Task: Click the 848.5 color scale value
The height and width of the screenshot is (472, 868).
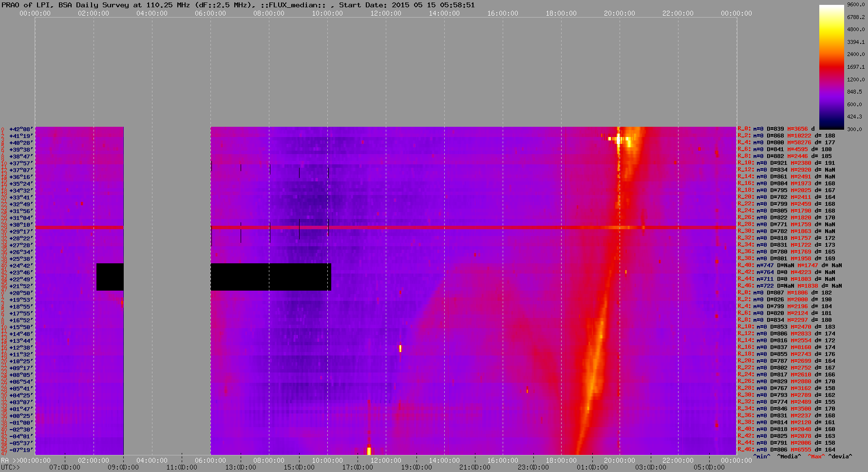Action: click(x=854, y=92)
